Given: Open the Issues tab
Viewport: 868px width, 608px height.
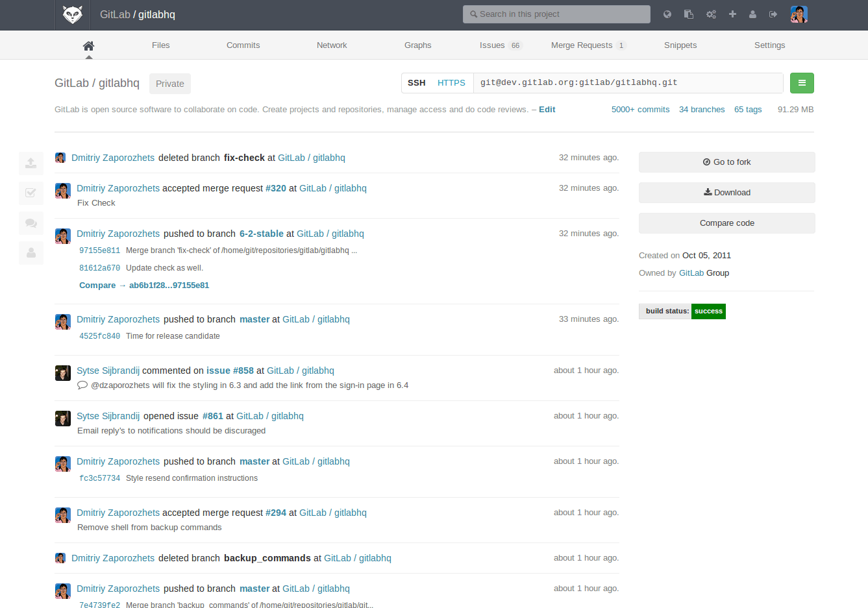Looking at the screenshot, I should pyautogui.click(x=492, y=45).
